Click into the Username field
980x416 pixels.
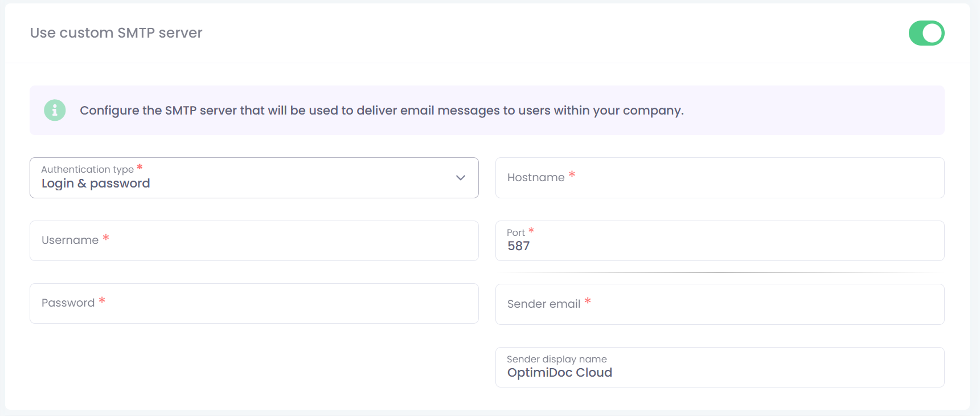pyautogui.click(x=254, y=241)
